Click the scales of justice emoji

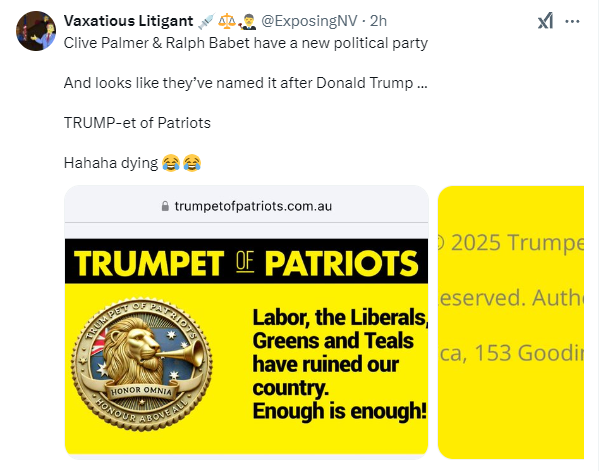coord(227,22)
